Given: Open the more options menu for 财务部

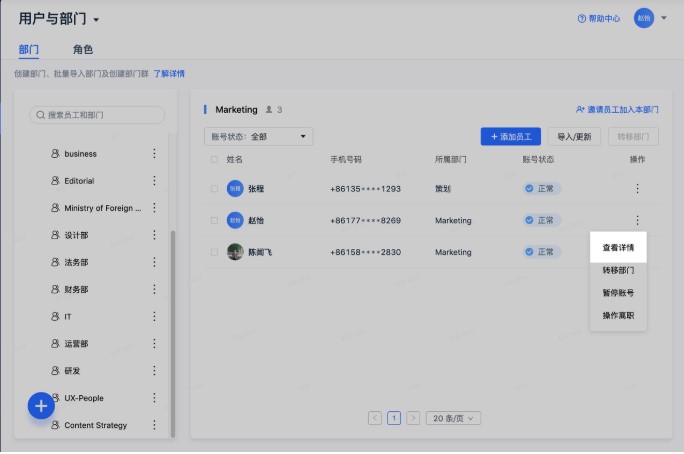Looking at the screenshot, I should [154, 289].
